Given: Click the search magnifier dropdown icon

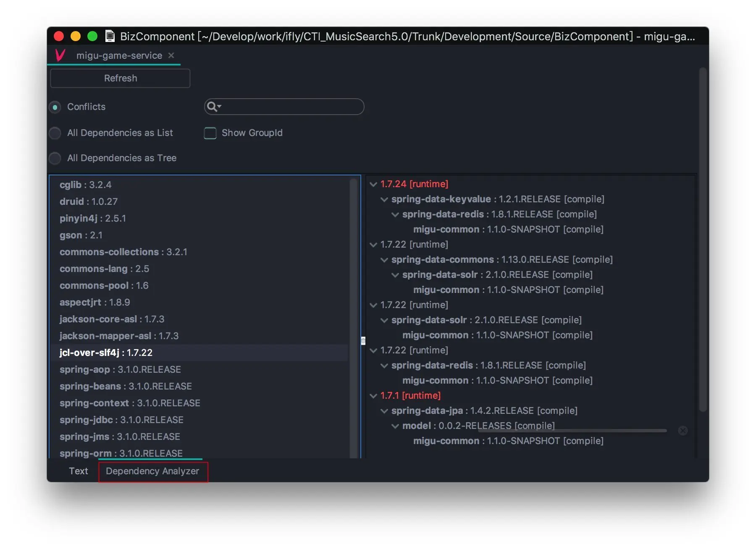Looking at the screenshot, I should click(x=214, y=107).
